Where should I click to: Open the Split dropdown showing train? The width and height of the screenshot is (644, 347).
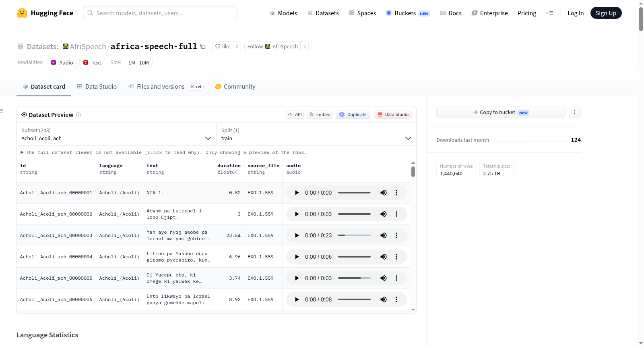(x=316, y=134)
